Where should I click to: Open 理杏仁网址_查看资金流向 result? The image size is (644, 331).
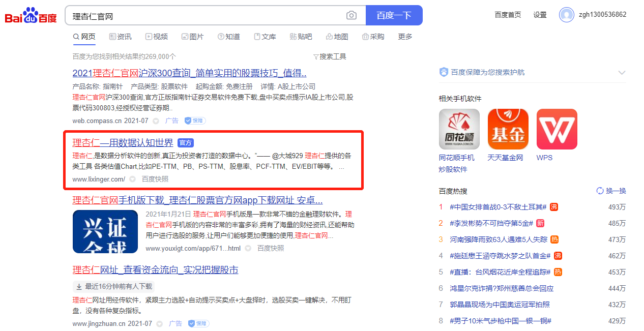pos(155,270)
